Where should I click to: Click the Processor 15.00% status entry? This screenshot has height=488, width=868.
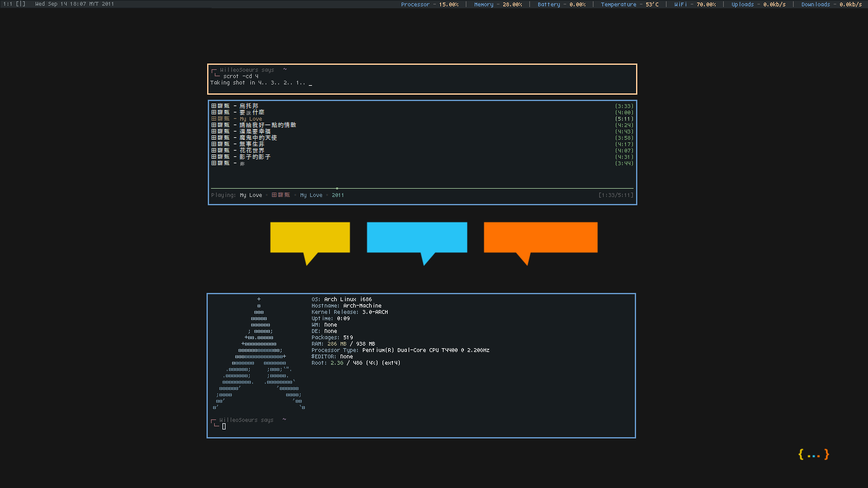point(430,4)
